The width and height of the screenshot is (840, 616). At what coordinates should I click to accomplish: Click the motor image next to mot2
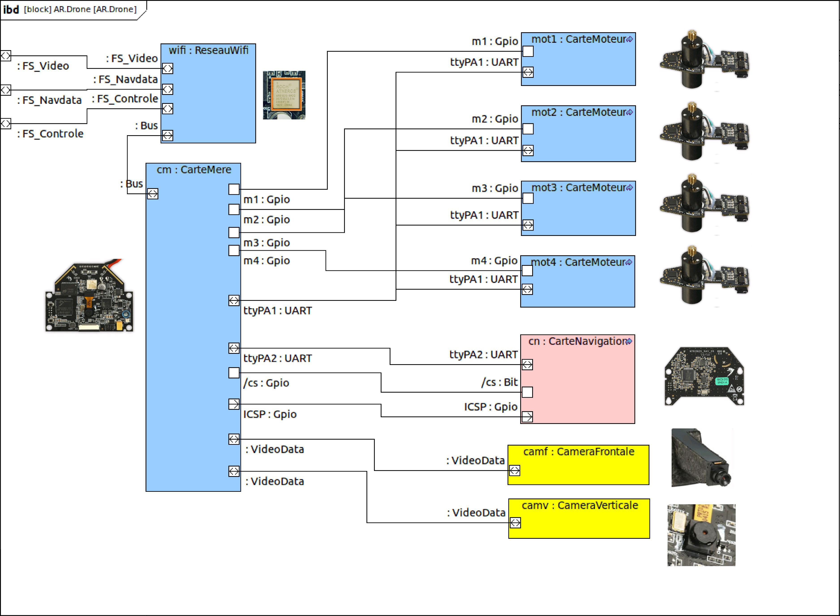704,131
